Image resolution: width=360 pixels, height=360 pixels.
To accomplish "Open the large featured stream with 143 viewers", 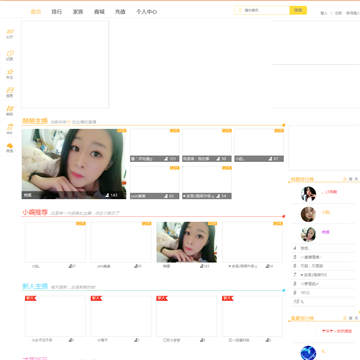I will pyautogui.click(x=74, y=164).
